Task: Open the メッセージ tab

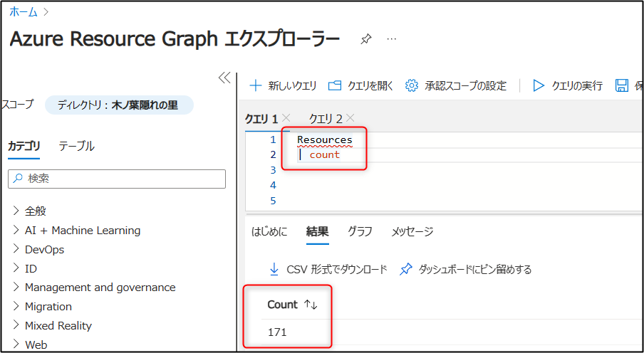Action: pyautogui.click(x=412, y=231)
